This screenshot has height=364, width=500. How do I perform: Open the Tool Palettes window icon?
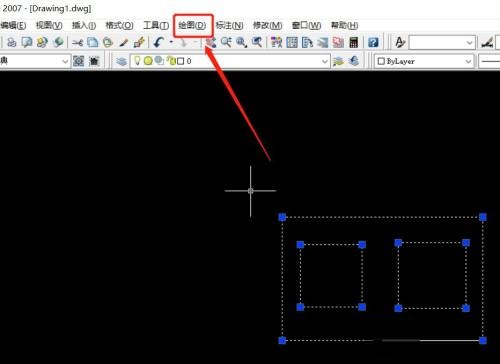(x=307, y=42)
